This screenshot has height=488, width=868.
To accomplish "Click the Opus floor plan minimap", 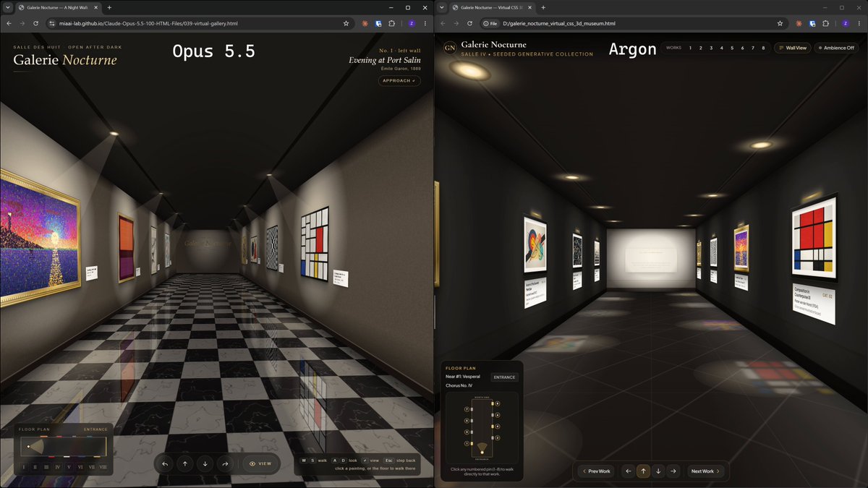I will click(64, 447).
